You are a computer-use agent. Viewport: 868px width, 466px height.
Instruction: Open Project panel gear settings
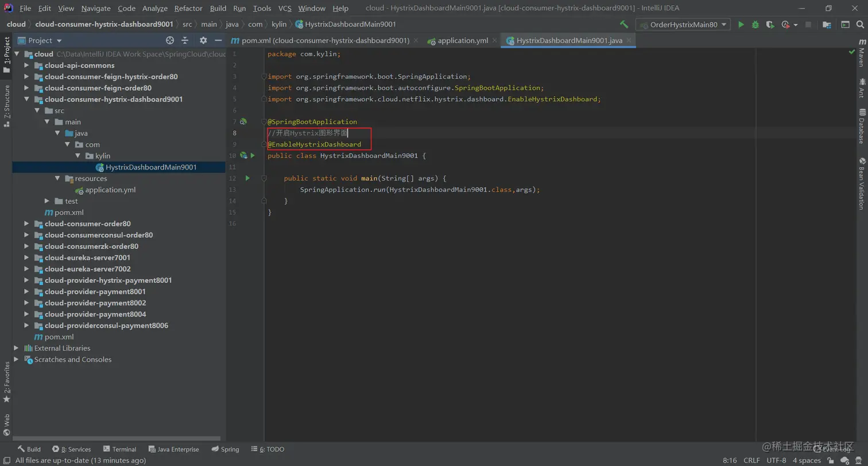(203, 40)
